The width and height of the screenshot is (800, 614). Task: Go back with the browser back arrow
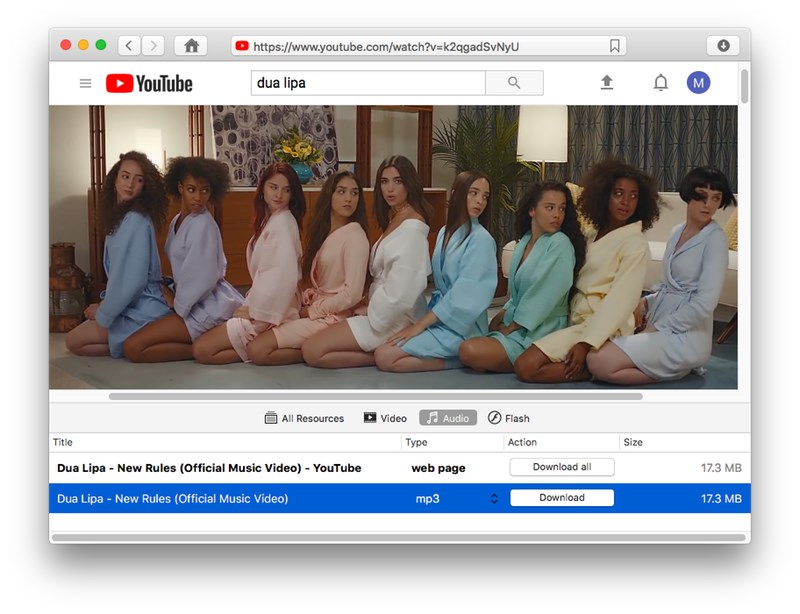(x=130, y=46)
